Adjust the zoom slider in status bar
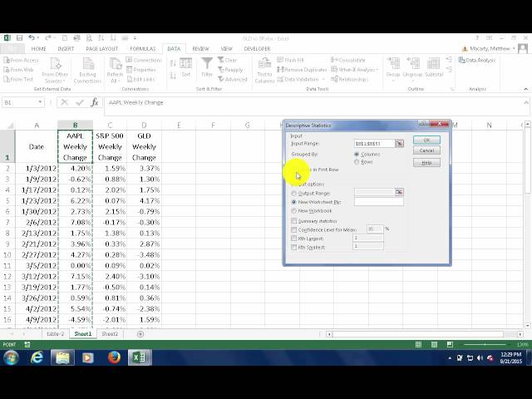532x399 pixels. (485, 344)
